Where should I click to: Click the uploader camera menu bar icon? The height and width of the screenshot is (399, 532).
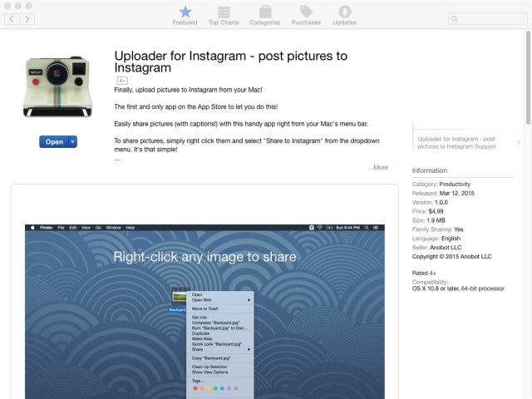(312, 228)
